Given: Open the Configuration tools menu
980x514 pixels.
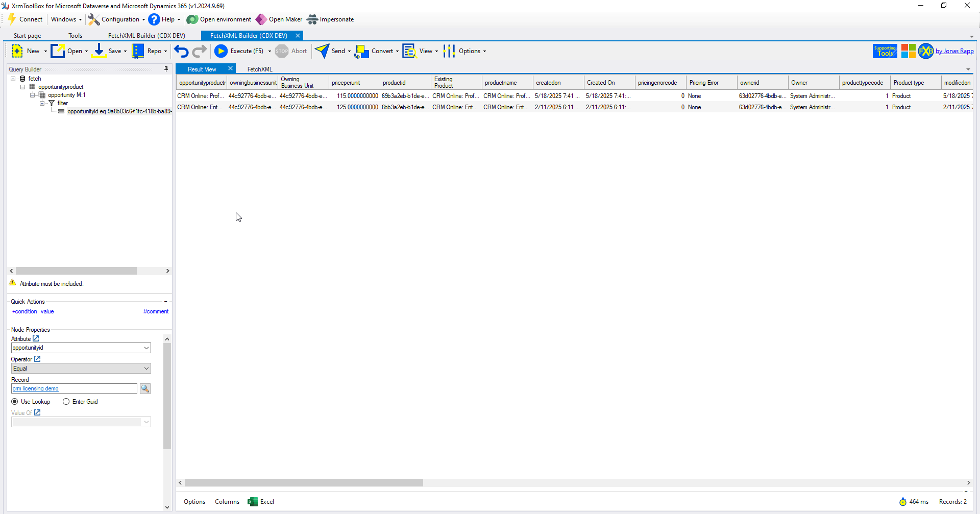Looking at the screenshot, I should [x=116, y=19].
